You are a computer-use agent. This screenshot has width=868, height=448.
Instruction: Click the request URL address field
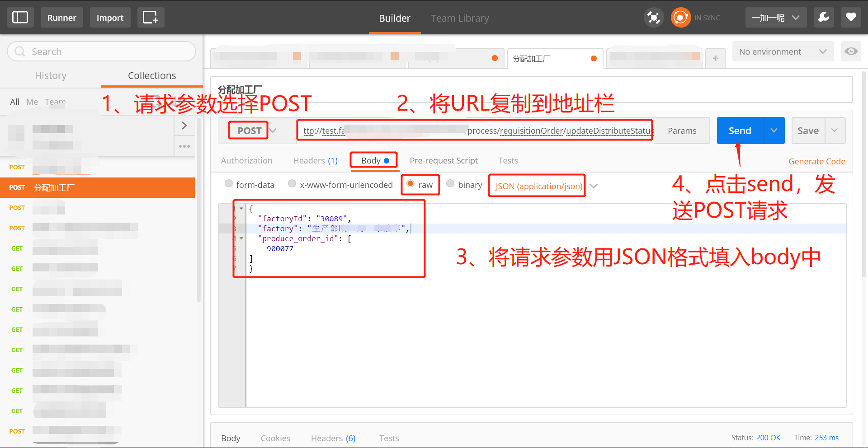(x=475, y=131)
